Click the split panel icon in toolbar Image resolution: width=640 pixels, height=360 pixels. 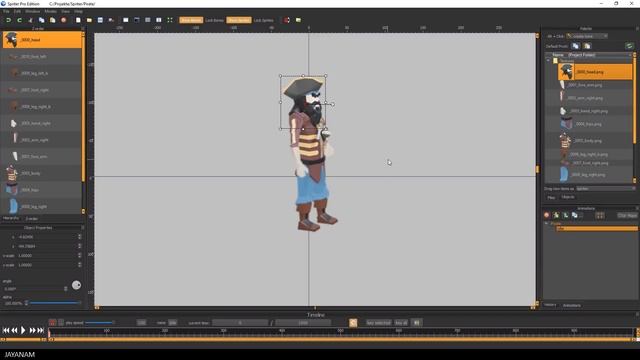pyautogui.click(x=159, y=20)
